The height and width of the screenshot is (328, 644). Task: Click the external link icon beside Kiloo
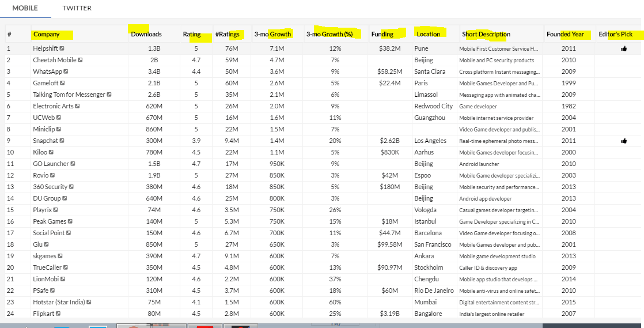51,152
